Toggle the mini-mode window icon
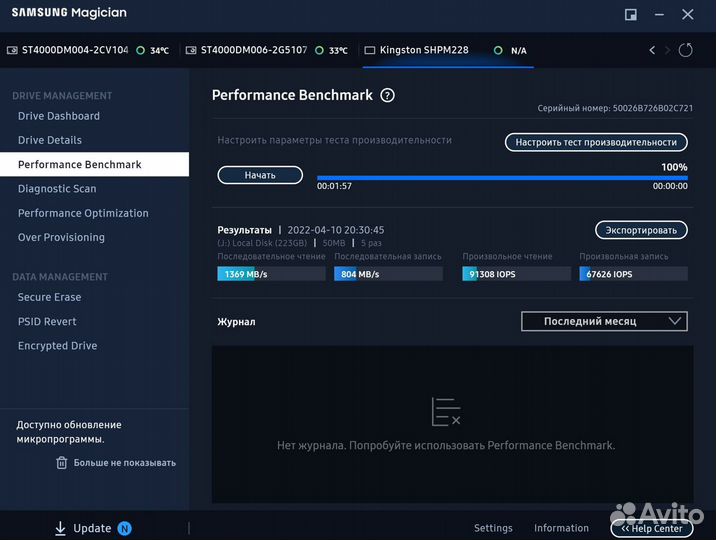Screen dimensions: 716x540 631,15
